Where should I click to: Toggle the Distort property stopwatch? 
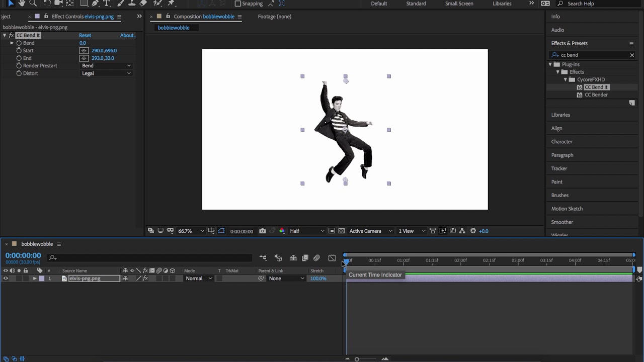(19, 73)
